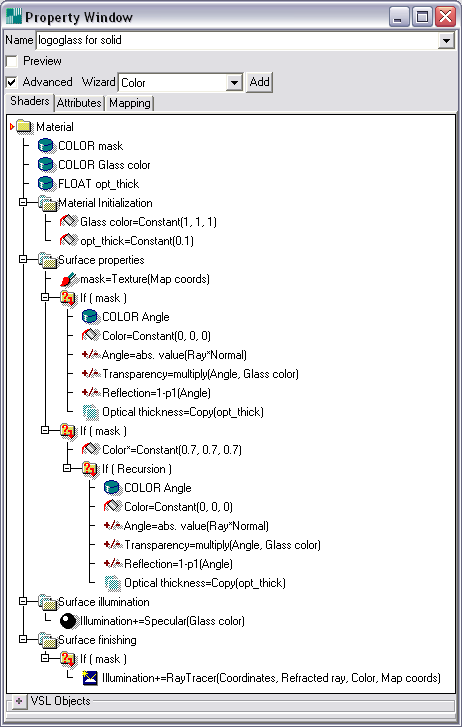Click the If ( Recursion ) condition icon
The height and width of the screenshot is (727, 462).
pos(90,469)
